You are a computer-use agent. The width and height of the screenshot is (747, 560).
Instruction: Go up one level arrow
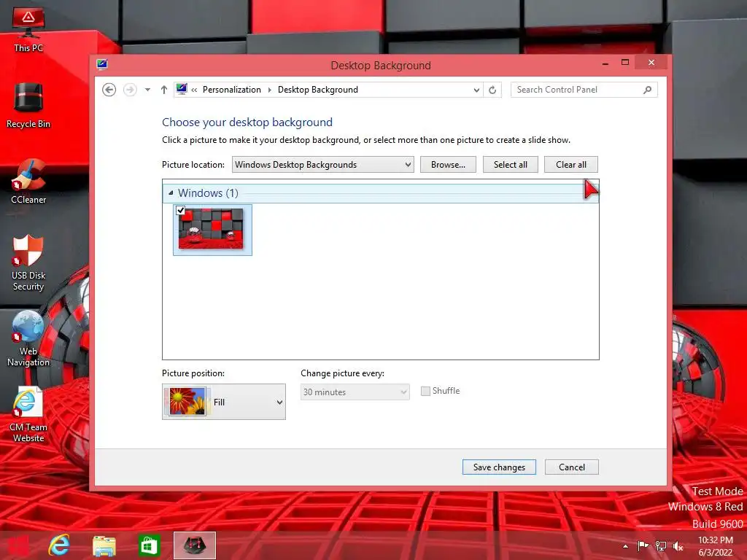[x=164, y=90]
